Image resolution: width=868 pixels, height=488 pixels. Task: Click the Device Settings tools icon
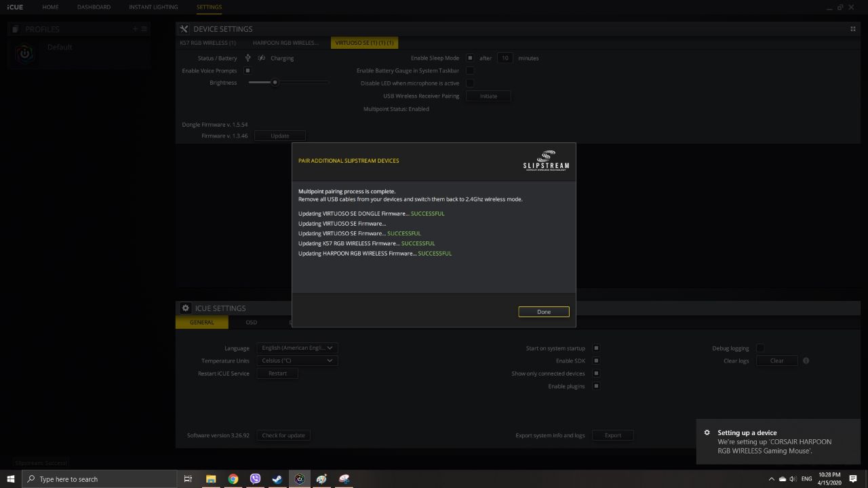[184, 29]
